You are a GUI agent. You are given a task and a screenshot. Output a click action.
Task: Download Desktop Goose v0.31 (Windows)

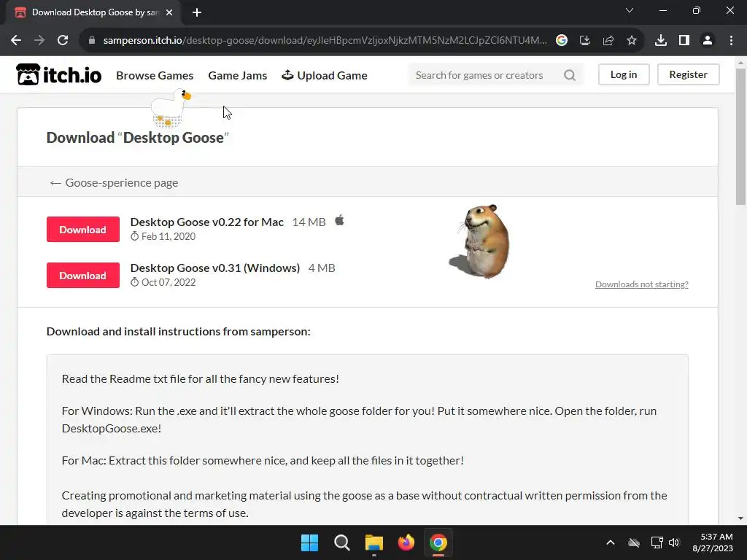coord(83,275)
